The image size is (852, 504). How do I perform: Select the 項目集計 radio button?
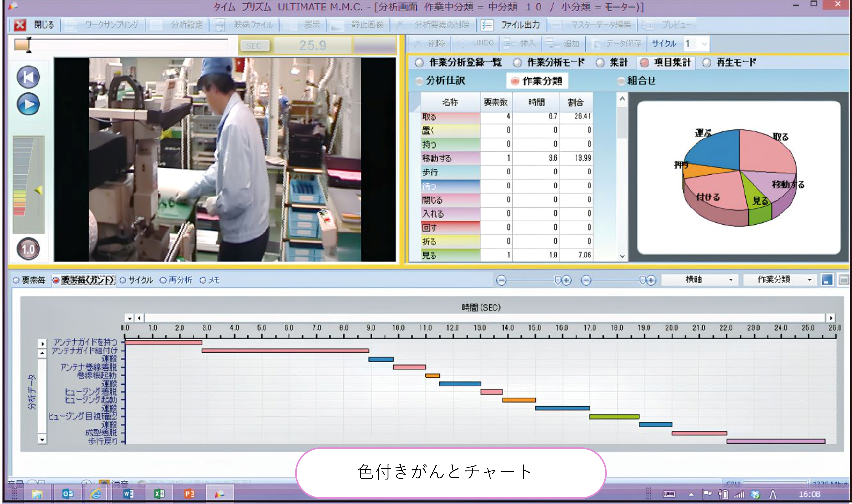[x=645, y=63]
